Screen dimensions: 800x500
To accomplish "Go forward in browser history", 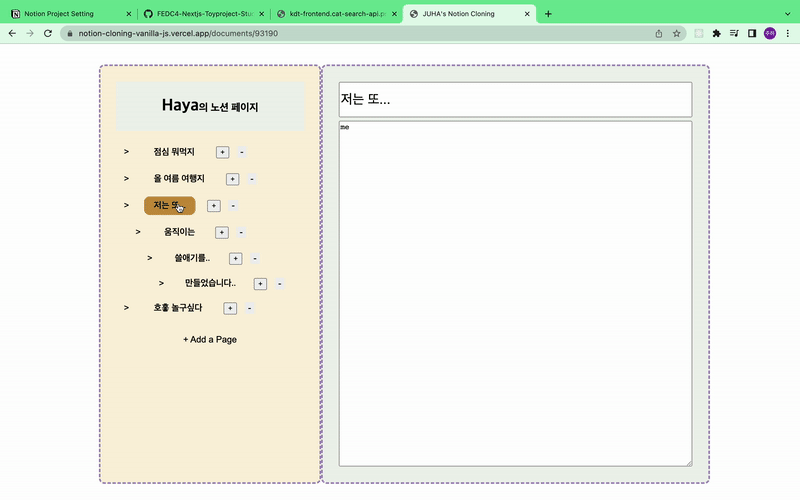I will click(30, 33).
